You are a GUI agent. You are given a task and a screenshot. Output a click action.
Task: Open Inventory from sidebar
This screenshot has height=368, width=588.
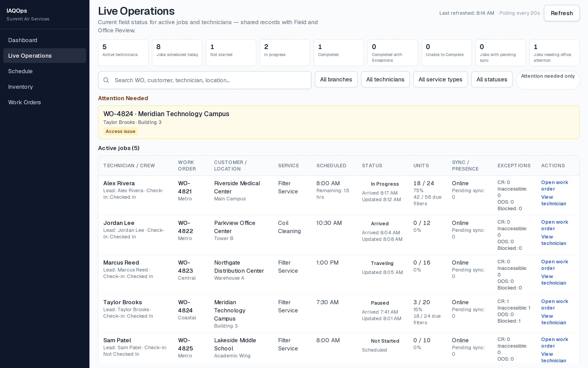45,87
